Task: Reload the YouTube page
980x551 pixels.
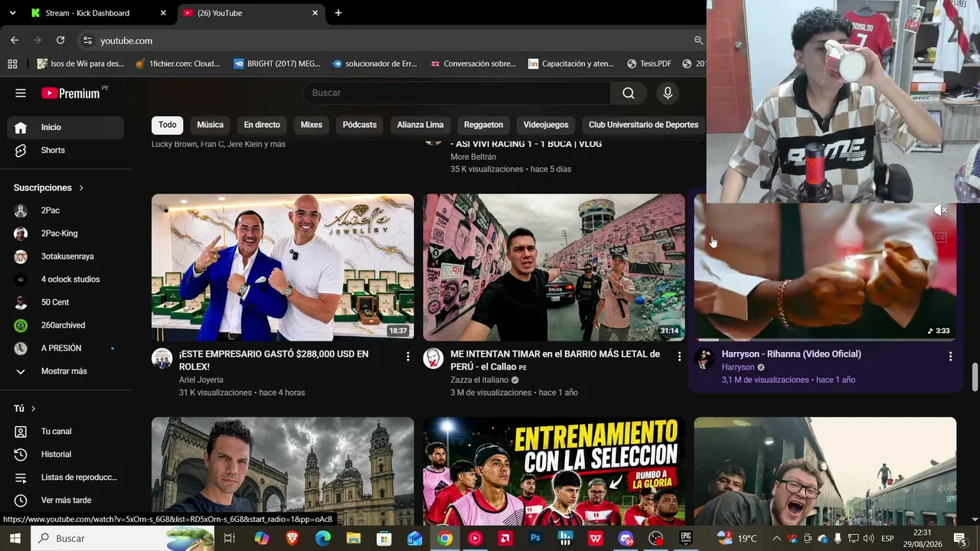Action: coord(60,41)
